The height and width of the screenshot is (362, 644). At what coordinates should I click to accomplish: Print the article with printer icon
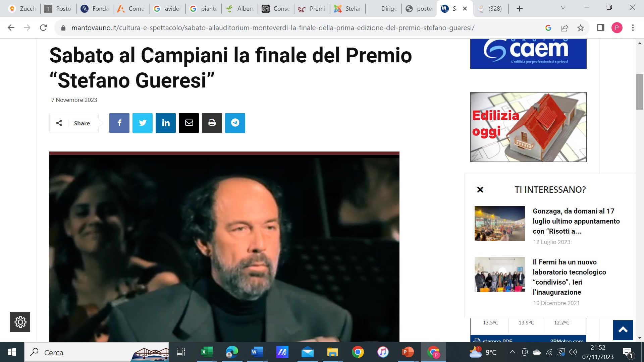coord(212,123)
